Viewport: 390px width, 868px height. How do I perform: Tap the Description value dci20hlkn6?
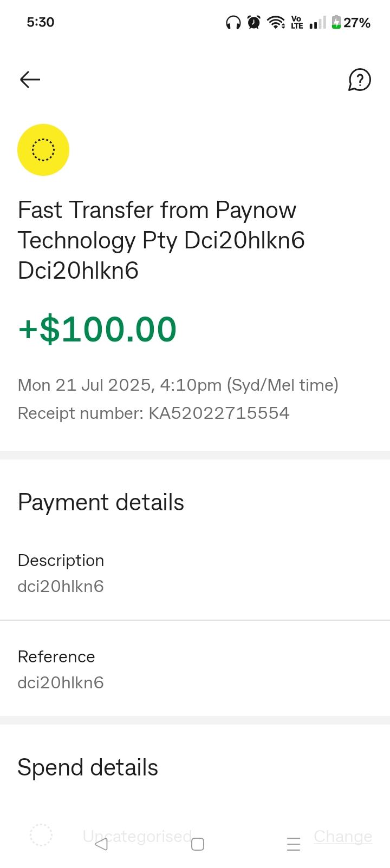pos(61,587)
